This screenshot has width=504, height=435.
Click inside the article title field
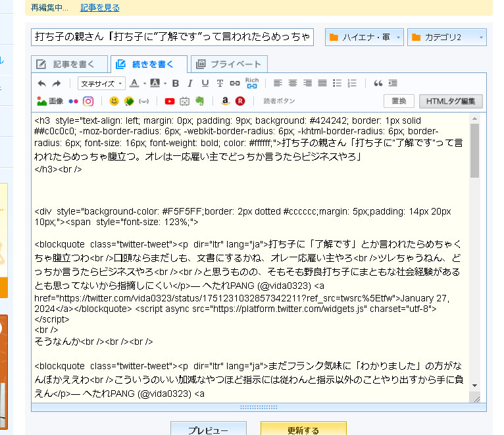172,38
